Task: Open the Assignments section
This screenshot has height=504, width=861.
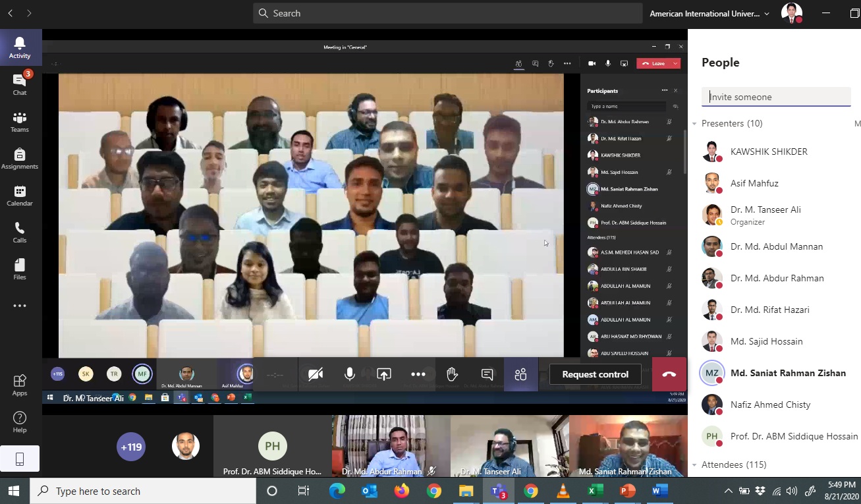Action: pos(20,158)
